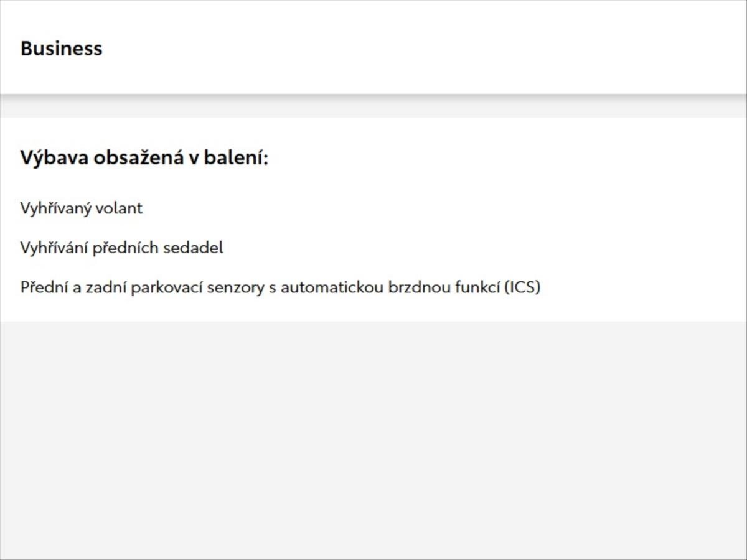747x560 pixels.
Task: Select the 'Vyhřívaný volant' equipment item
Action: [81, 208]
